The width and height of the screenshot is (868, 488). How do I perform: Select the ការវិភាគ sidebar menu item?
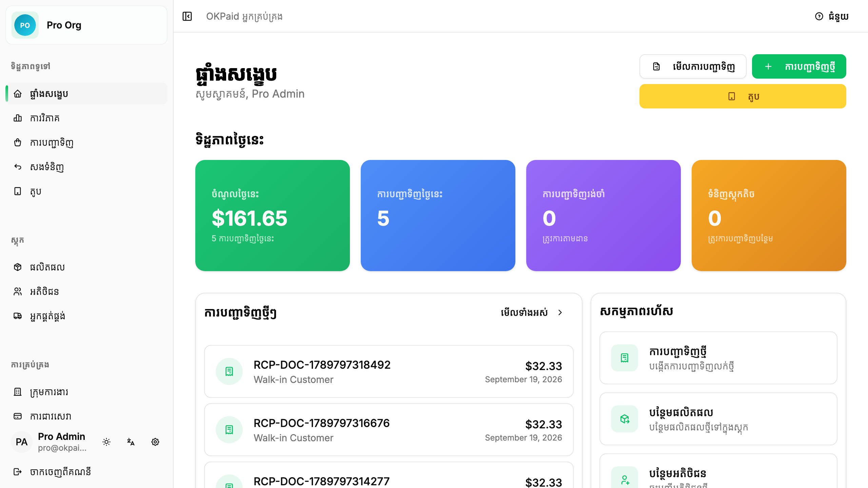86,118
